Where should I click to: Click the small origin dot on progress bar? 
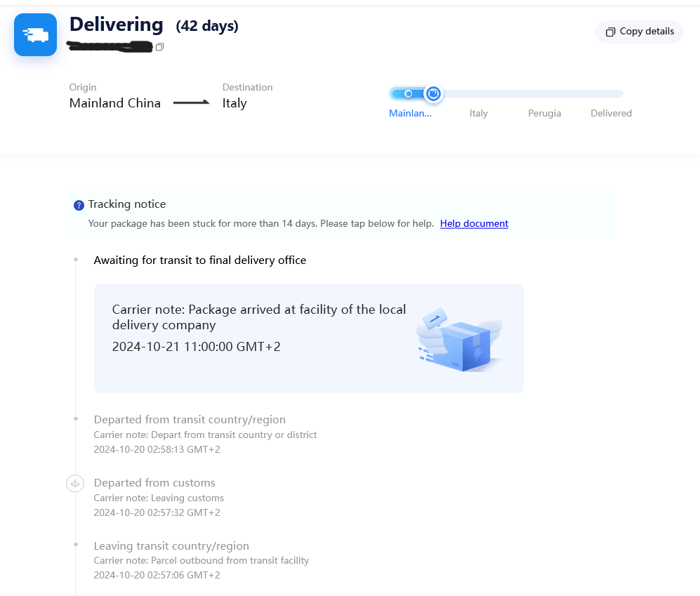(408, 94)
